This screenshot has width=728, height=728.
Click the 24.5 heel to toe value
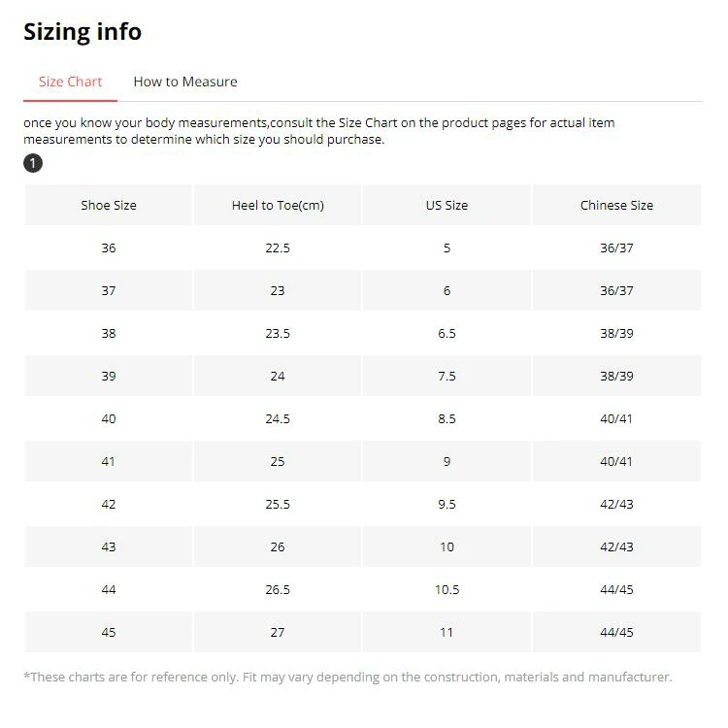(278, 418)
